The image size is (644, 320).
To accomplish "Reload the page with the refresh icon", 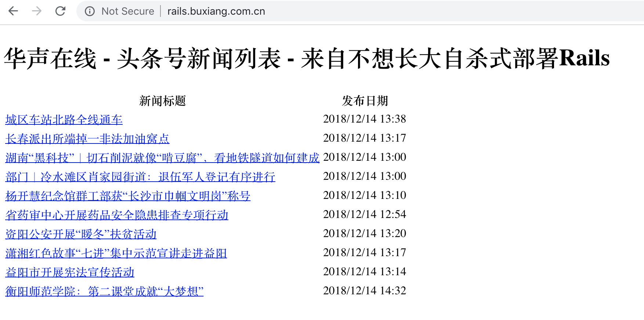I will (60, 11).
